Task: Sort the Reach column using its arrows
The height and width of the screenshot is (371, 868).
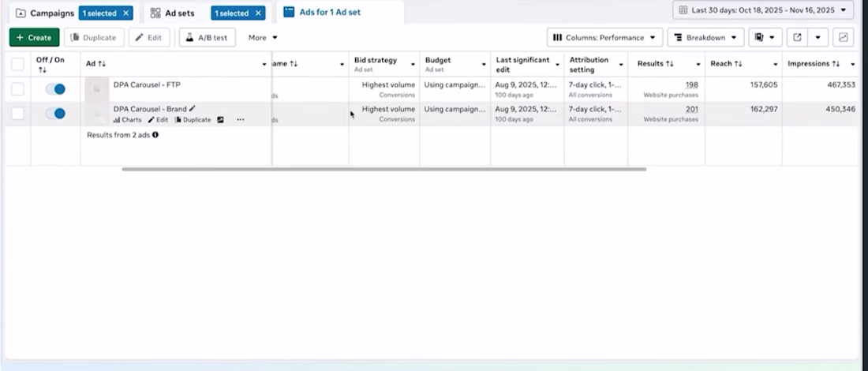Action: [739, 64]
